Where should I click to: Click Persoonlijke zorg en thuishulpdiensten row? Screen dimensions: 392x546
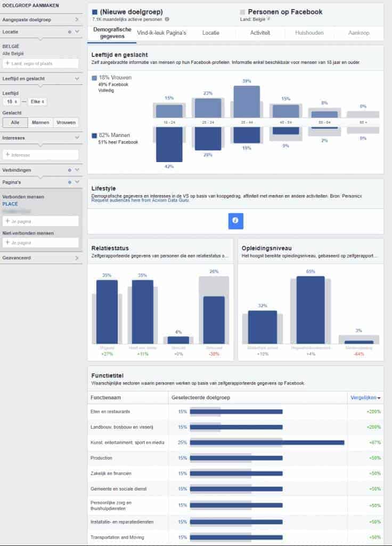pyautogui.click(x=235, y=505)
